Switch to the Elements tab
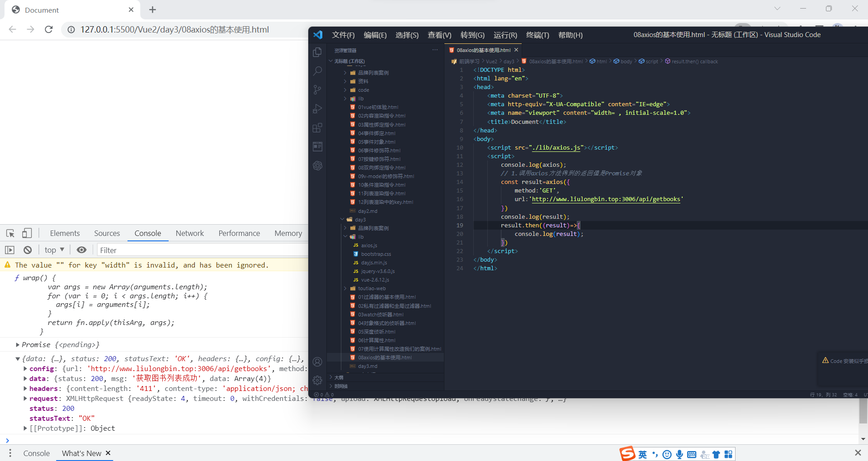 click(x=65, y=233)
